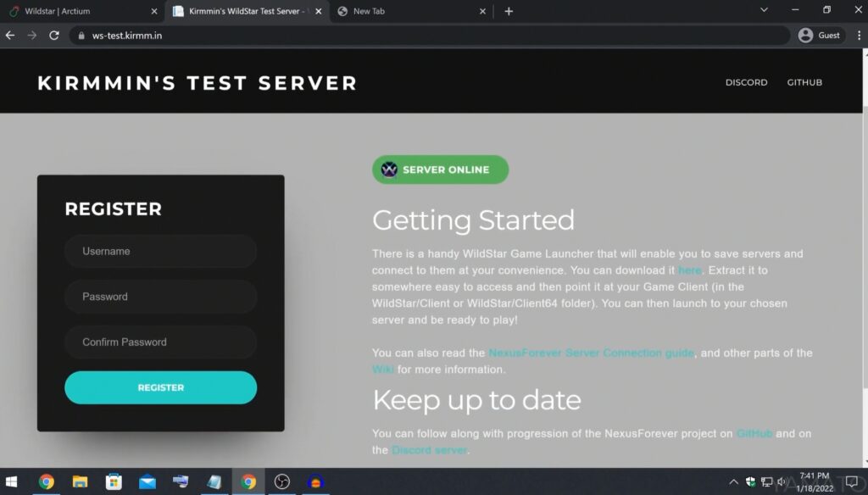This screenshot has height=495, width=868.
Task: Click the WildStar logo in Server Online badge
Action: 389,170
